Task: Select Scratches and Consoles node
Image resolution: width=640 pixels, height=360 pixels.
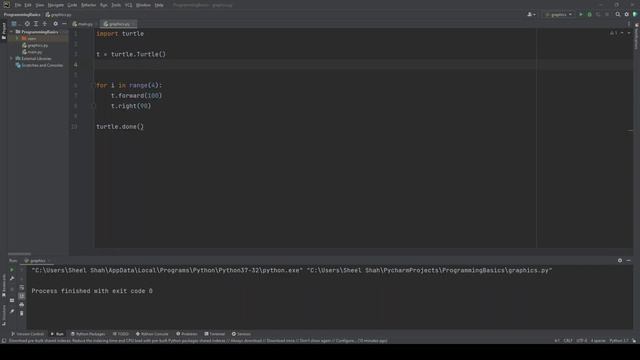Action: click(40, 65)
